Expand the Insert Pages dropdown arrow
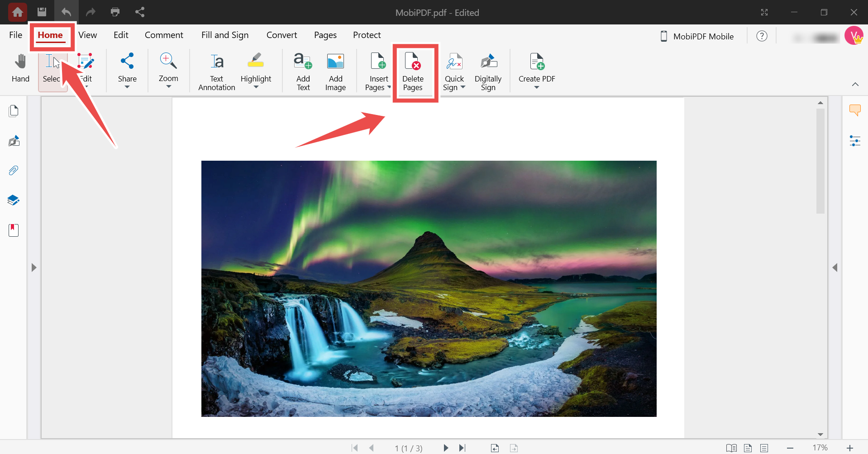868x454 pixels. [389, 87]
